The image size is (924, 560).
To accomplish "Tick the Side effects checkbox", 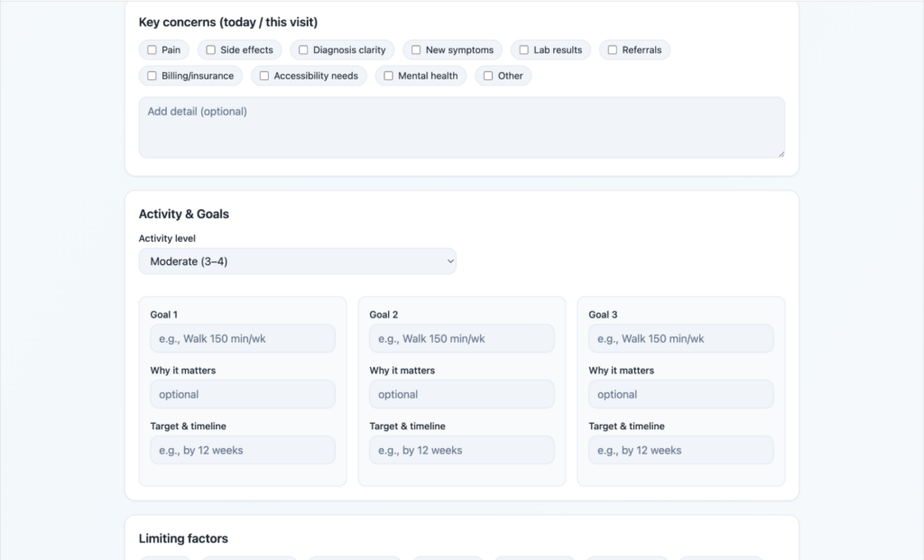I will [x=211, y=50].
